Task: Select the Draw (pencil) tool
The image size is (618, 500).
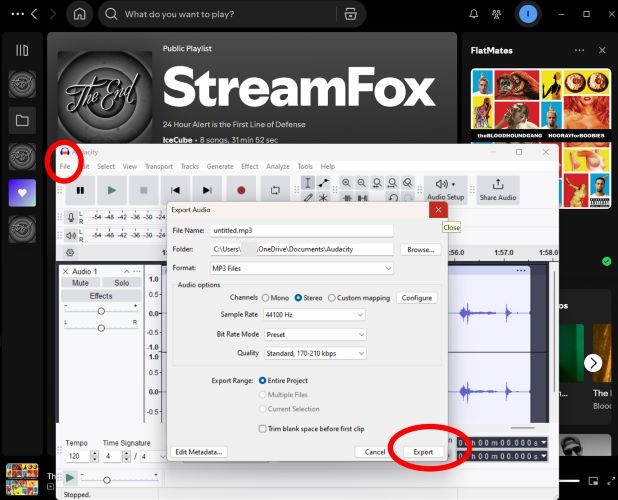Action: coord(308,198)
